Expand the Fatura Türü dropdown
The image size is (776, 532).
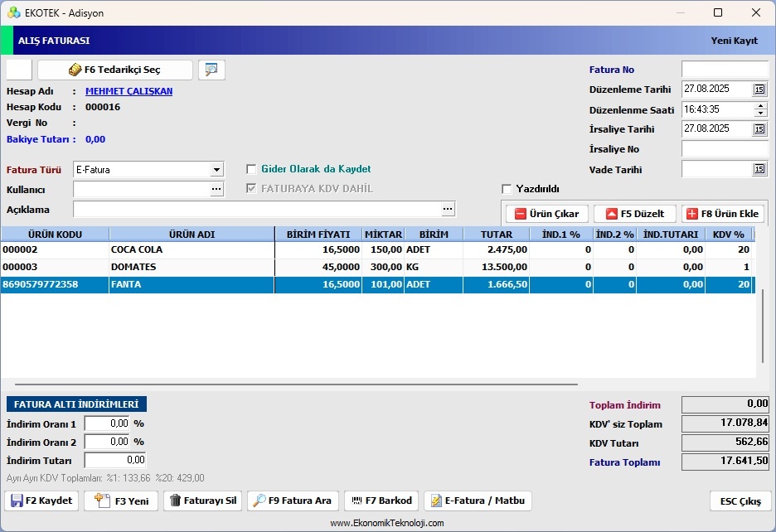click(x=216, y=170)
